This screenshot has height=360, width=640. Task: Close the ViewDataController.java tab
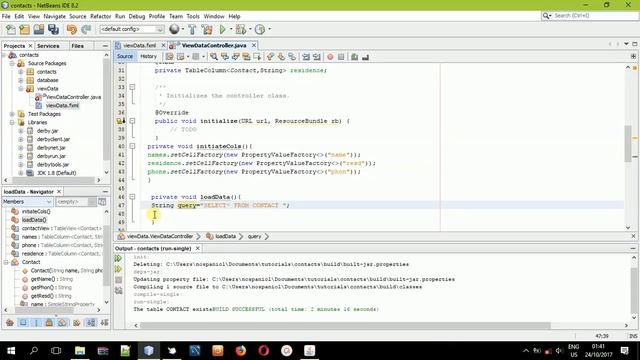pyautogui.click(x=253, y=45)
